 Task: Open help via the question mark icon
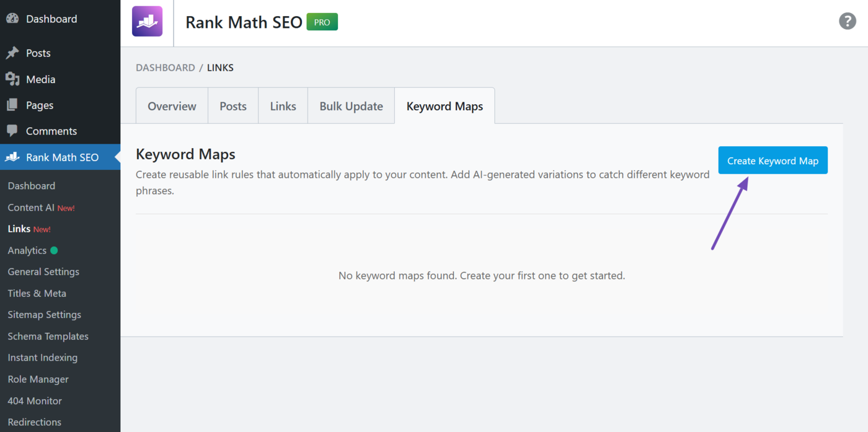(847, 20)
